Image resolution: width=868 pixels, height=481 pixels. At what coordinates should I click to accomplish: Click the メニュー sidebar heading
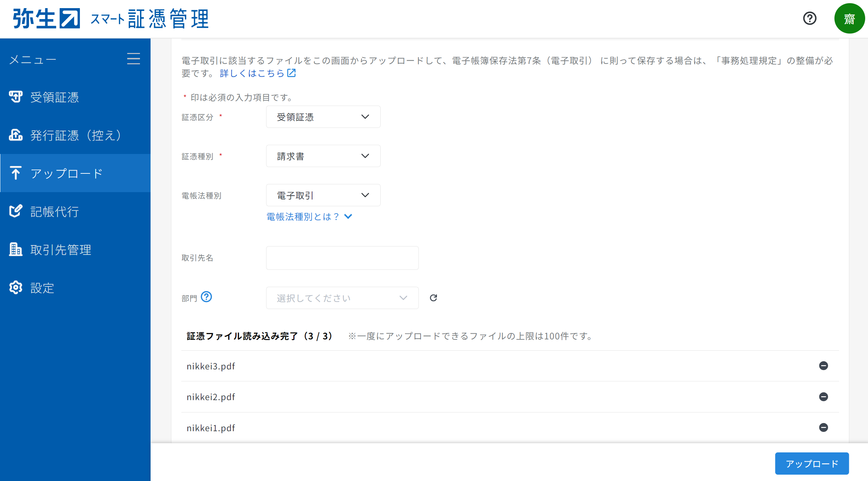[x=33, y=59]
